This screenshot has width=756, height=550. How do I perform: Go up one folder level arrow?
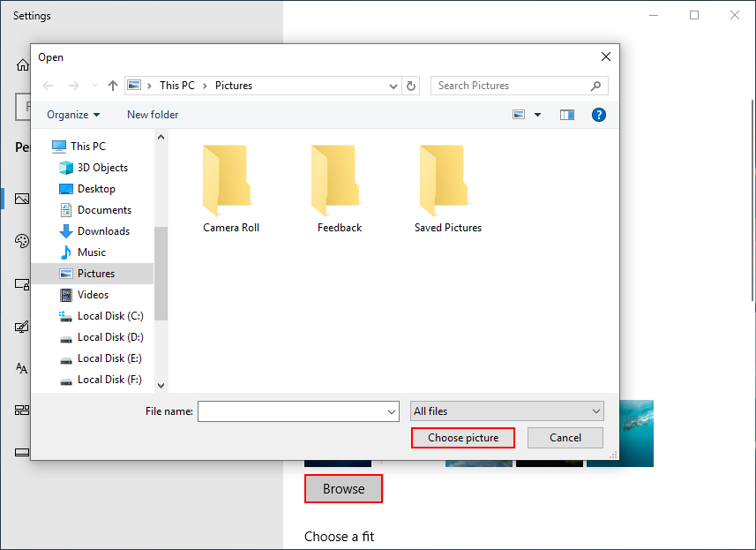(113, 86)
